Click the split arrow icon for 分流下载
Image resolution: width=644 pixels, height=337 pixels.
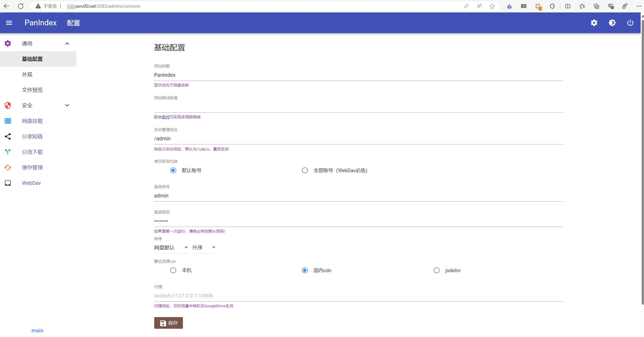[x=8, y=152]
